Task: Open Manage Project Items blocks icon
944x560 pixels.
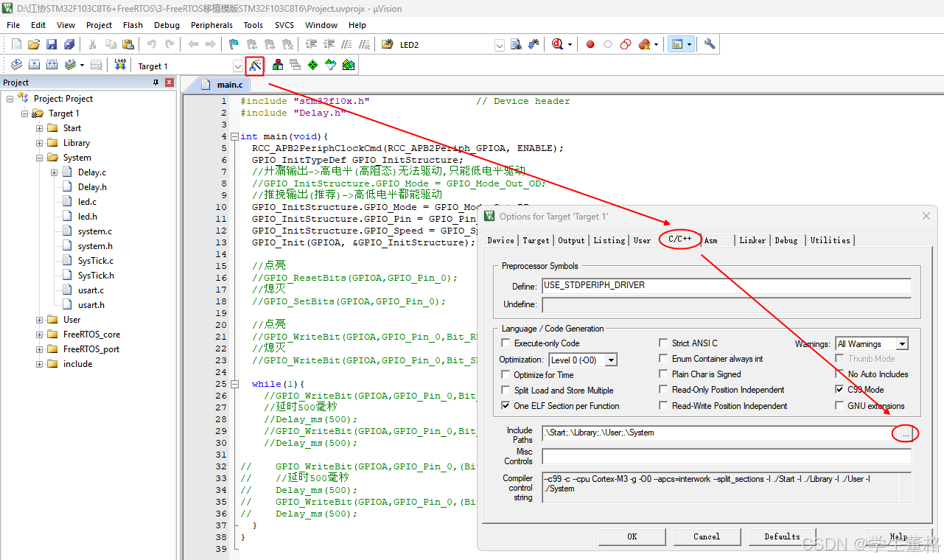Action: pyautogui.click(x=278, y=65)
